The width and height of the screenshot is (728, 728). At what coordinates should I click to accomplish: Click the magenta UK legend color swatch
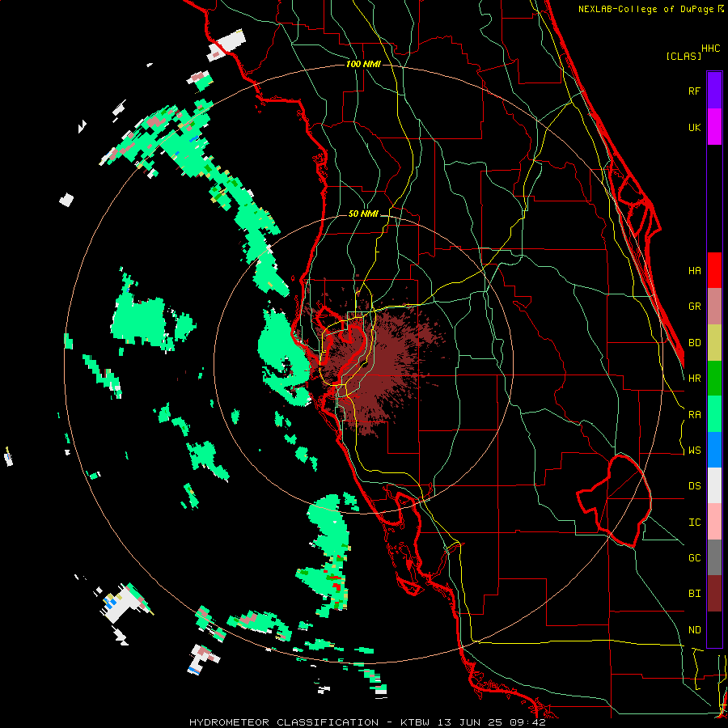pyautogui.click(x=714, y=127)
